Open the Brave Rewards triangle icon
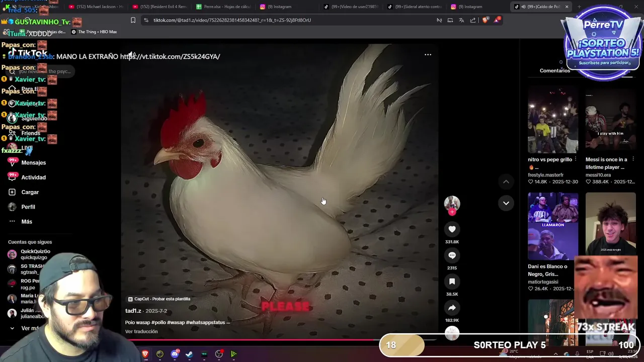This screenshot has height=362, width=644. [497, 20]
